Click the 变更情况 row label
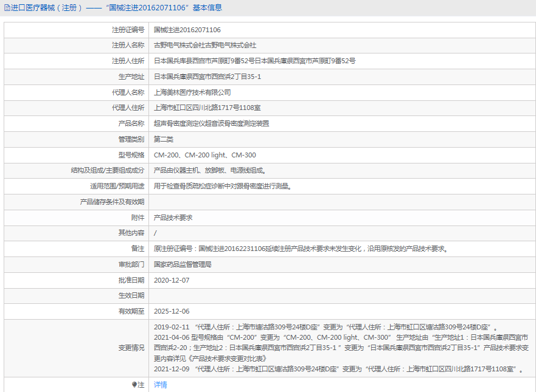Screen dimensions: 536x392 tap(131, 348)
